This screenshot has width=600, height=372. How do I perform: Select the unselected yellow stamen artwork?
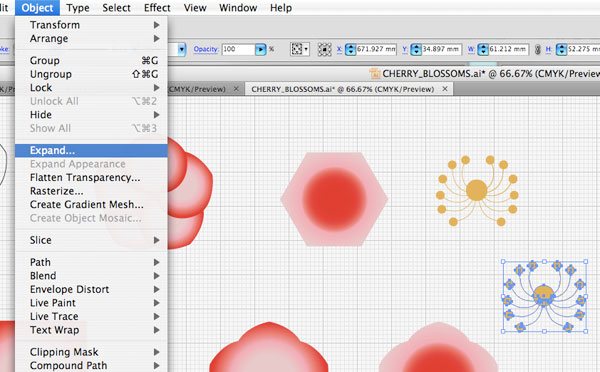(x=477, y=190)
